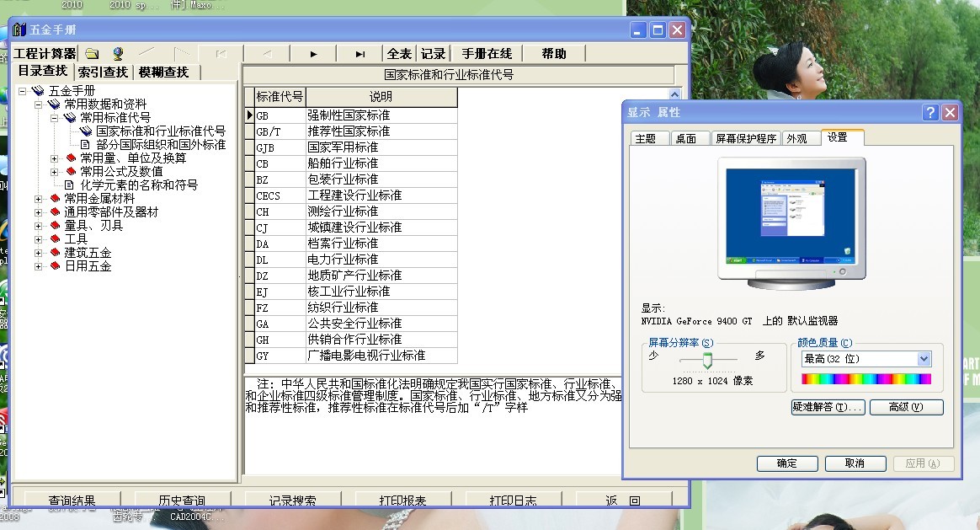
Task: Click the 五金手册 book icon in the title bar
Action: pos(19,29)
